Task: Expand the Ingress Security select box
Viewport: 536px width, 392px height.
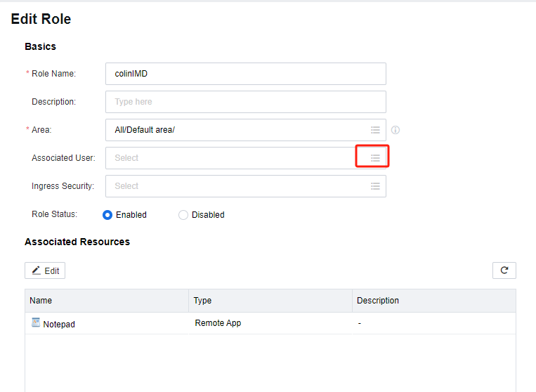Action: pyautogui.click(x=232, y=186)
